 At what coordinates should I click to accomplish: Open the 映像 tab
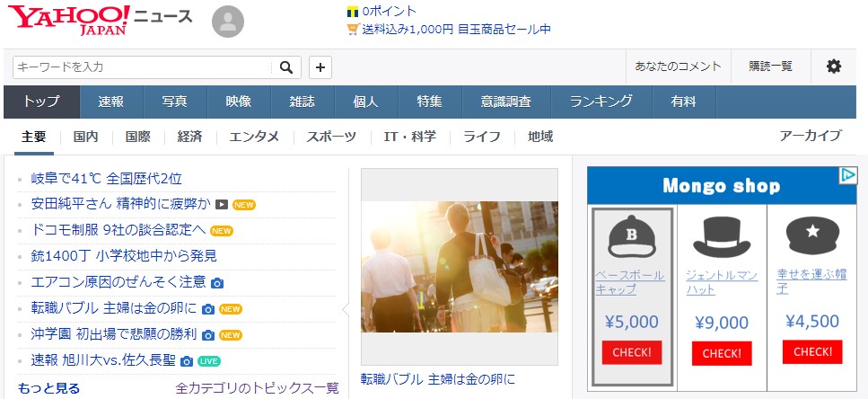point(239,102)
